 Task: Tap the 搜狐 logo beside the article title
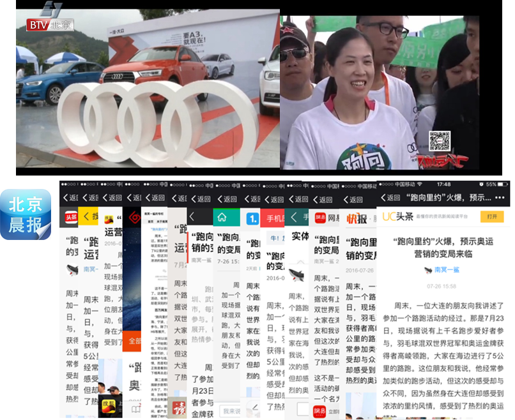point(109,219)
